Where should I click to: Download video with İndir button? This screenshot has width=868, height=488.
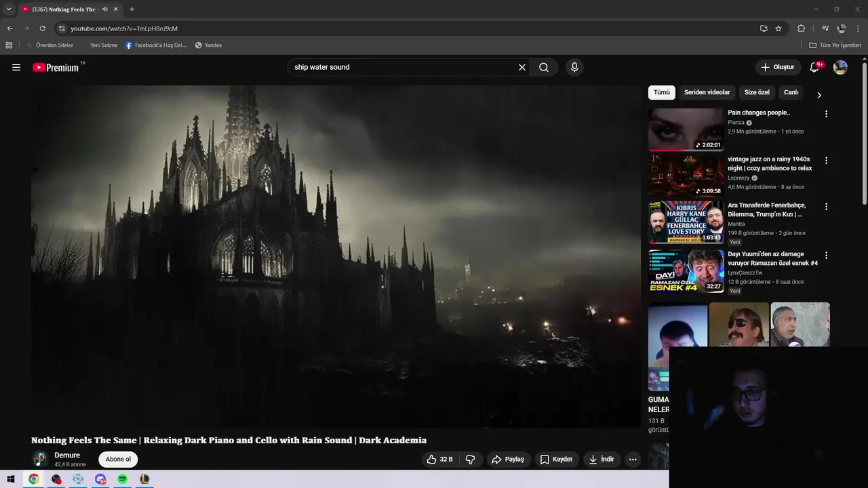coord(601,459)
